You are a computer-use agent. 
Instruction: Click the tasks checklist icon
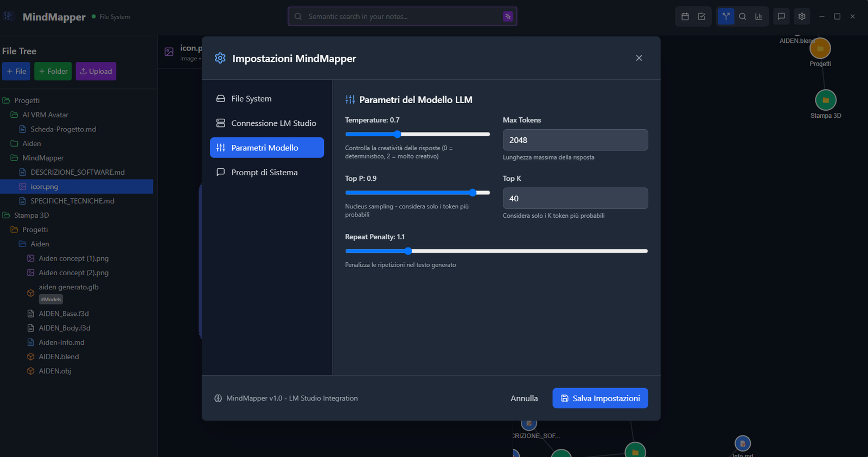pyautogui.click(x=701, y=17)
